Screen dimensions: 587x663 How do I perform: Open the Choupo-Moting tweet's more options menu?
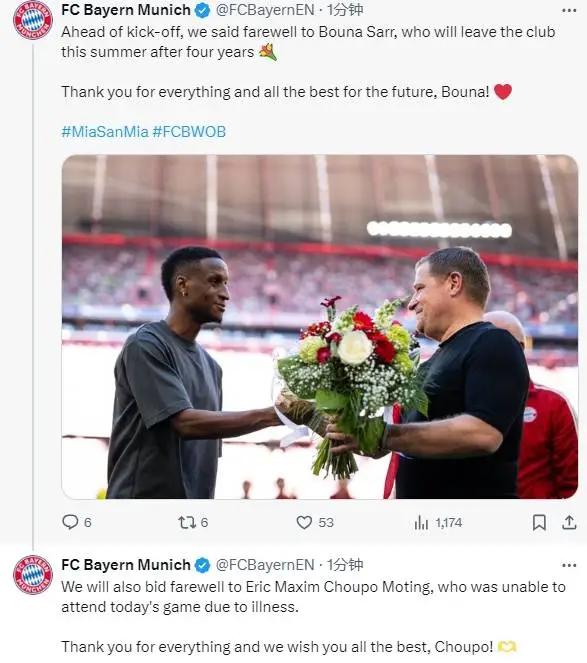[569, 565]
